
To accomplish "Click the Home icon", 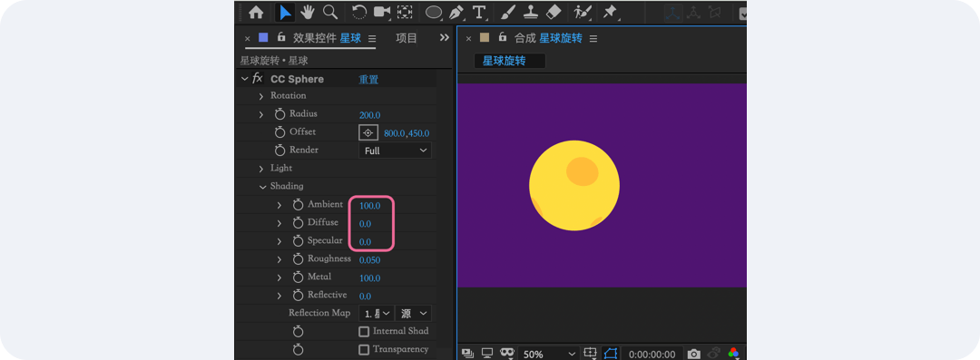I will coord(256,12).
